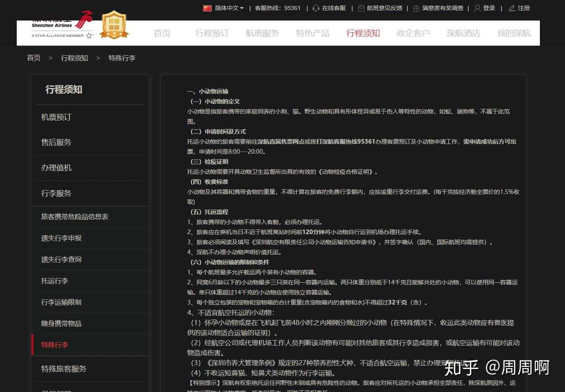Open the 深航酒店 navigation menu
Screen dimensions: 565x392
click(464, 33)
